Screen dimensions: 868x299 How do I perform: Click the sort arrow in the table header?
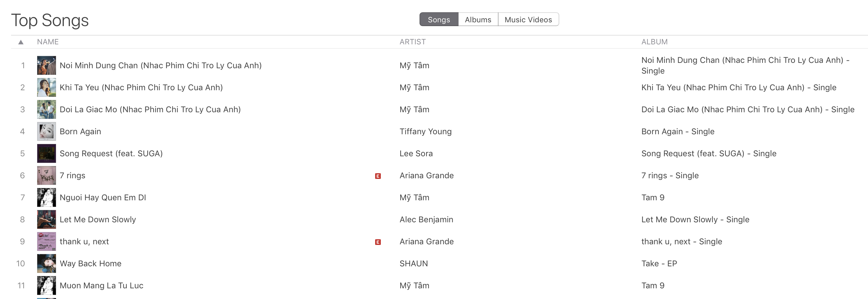[21, 42]
